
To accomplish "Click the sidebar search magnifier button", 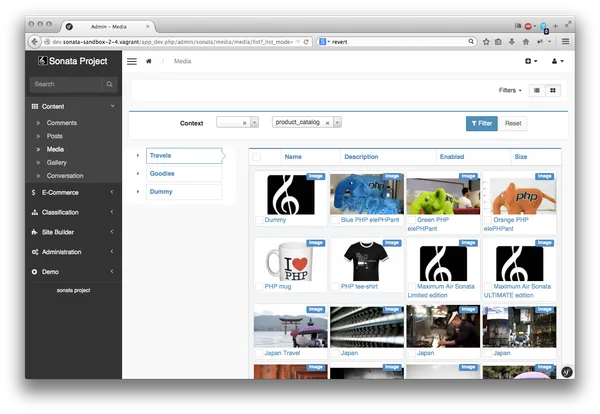I will (110, 84).
